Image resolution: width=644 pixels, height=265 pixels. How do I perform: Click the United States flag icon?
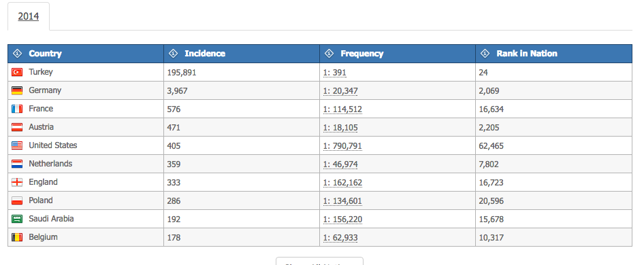click(x=17, y=145)
